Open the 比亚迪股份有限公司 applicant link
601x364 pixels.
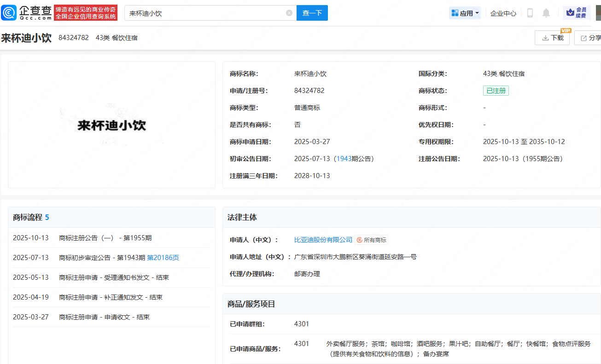[x=323, y=240]
